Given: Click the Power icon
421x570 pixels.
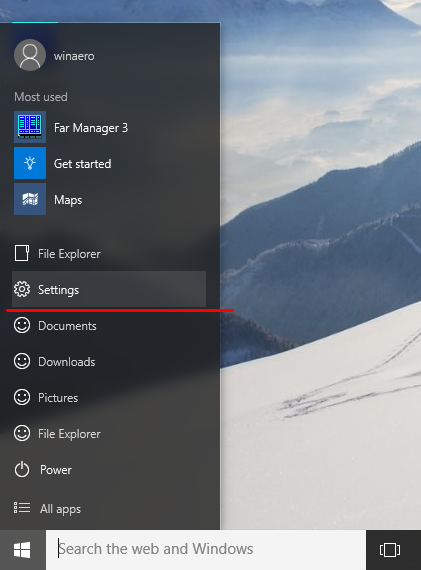Looking at the screenshot, I should pos(22,469).
